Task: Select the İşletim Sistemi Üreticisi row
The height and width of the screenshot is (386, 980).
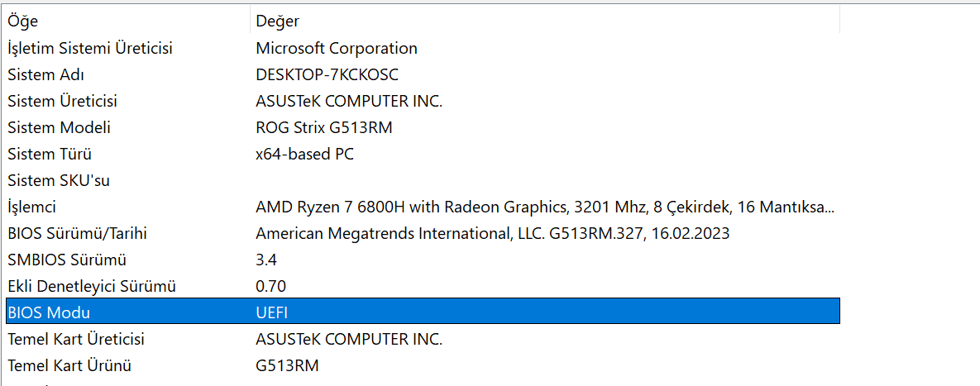Action: point(90,48)
